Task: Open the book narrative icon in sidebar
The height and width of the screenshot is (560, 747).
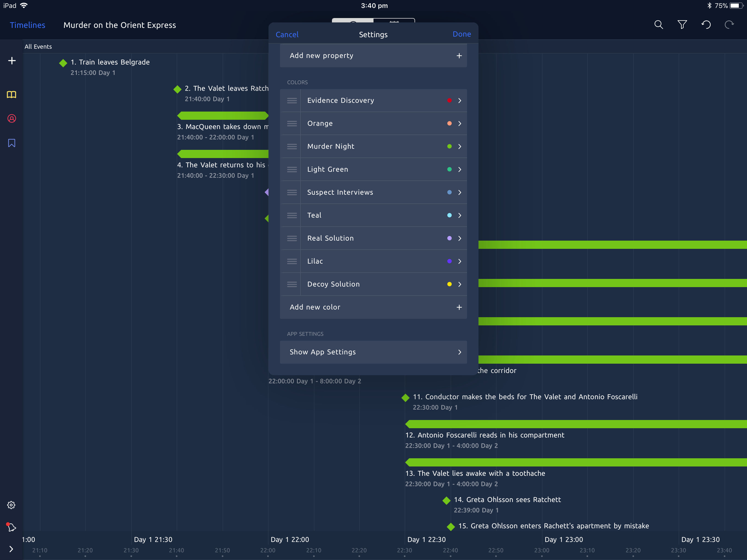Action: pyautogui.click(x=11, y=95)
